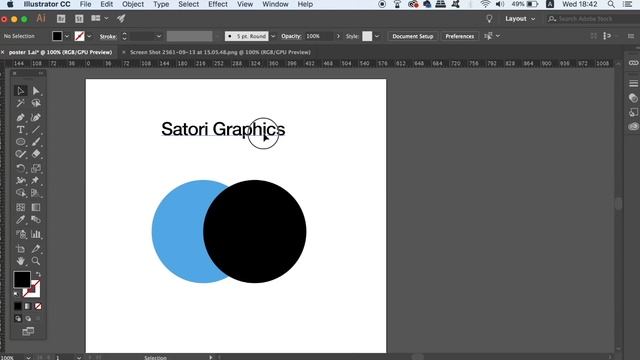Select the Type tool
Viewport: 640px width, 360px height.
tap(20, 130)
